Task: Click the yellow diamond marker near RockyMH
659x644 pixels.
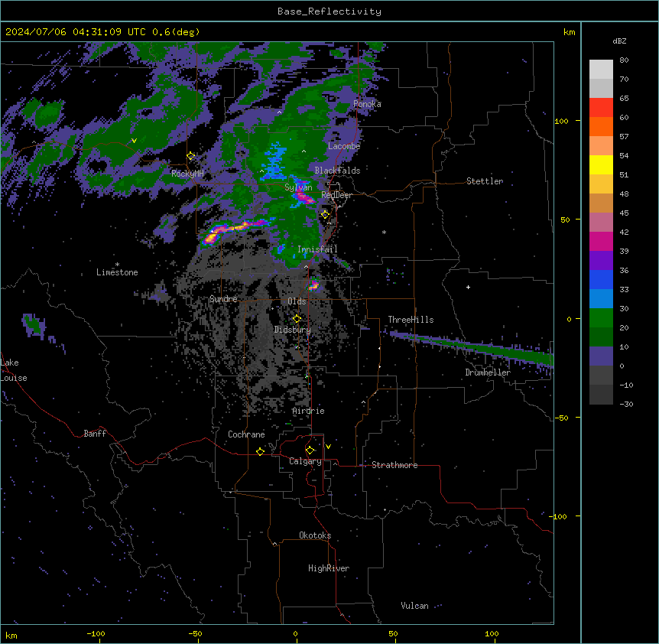Action: click(191, 156)
